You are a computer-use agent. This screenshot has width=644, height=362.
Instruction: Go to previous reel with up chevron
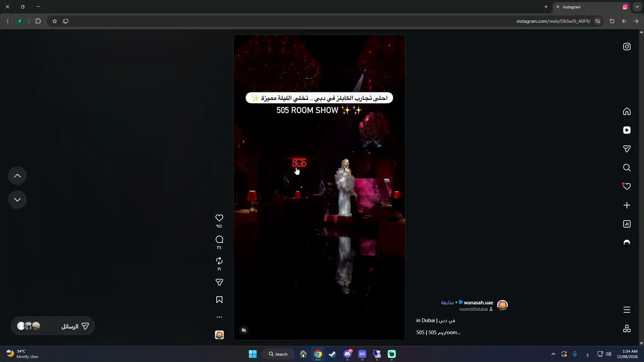(x=17, y=176)
